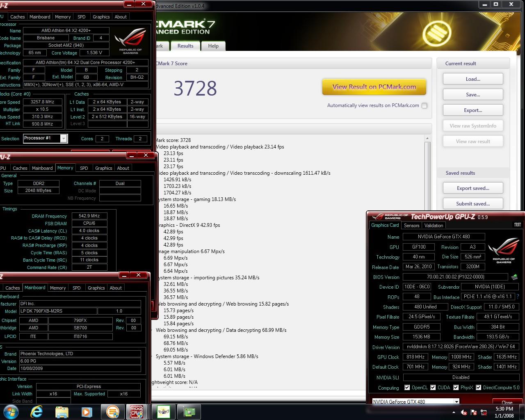Viewport: 525px width, 420px height.
Task: Click the GPU-Z Driver Version field
Action: [461, 347]
